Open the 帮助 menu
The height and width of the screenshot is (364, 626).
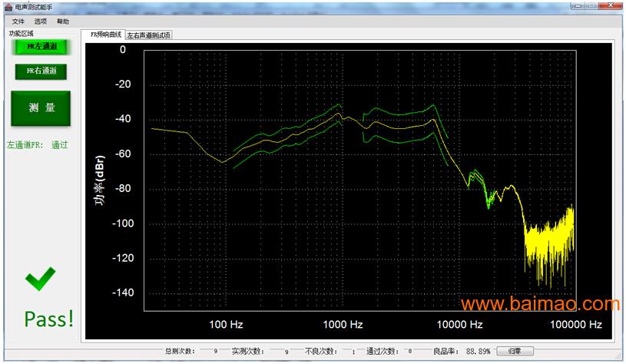coord(63,22)
